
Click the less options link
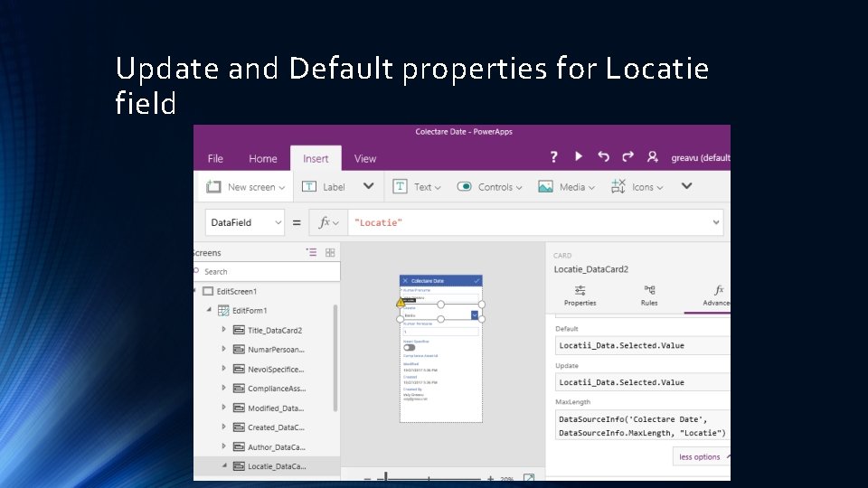pyautogui.click(x=700, y=457)
